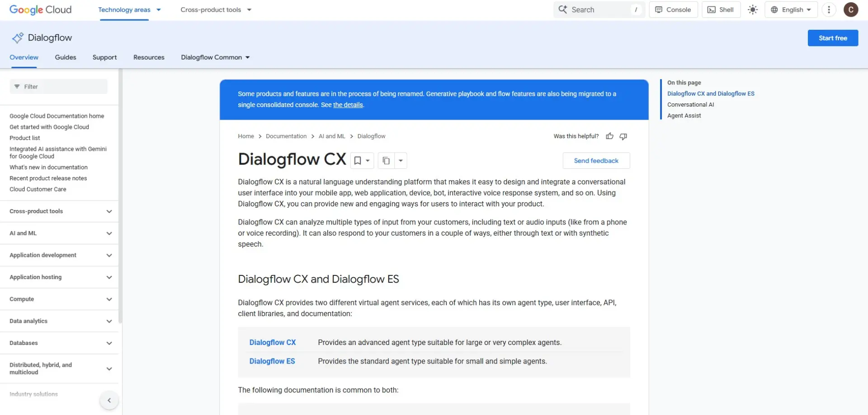Open the Technology areas menu

pos(129,9)
